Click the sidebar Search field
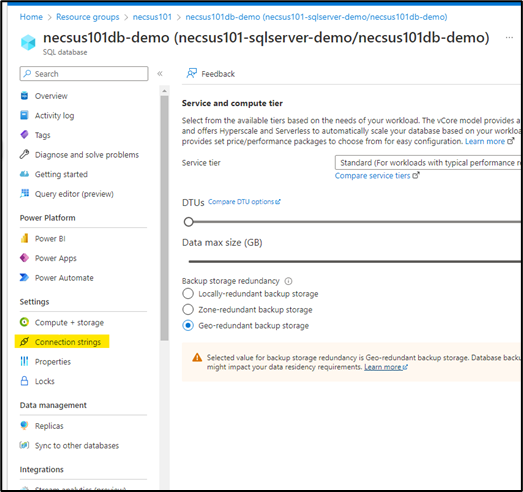The height and width of the screenshot is (492, 523). pyautogui.click(x=84, y=74)
